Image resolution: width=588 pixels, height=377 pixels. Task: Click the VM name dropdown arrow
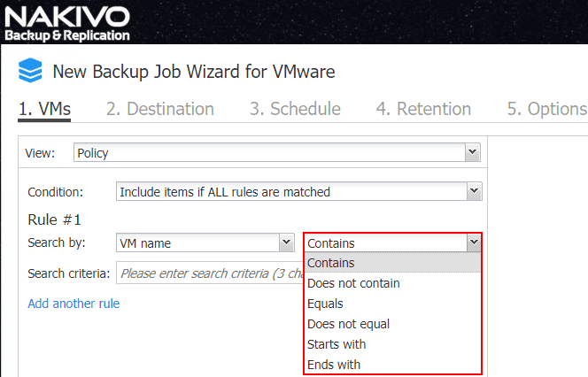287,242
